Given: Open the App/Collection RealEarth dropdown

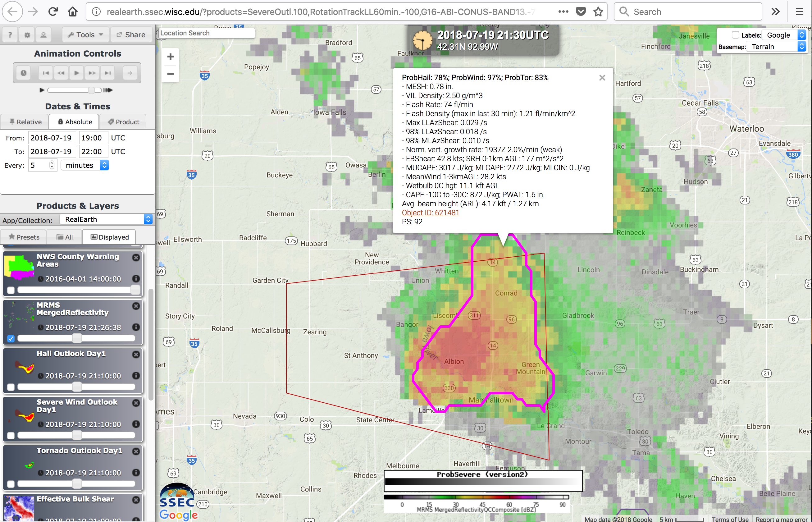Looking at the screenshot, I should (x=106, y=219).
